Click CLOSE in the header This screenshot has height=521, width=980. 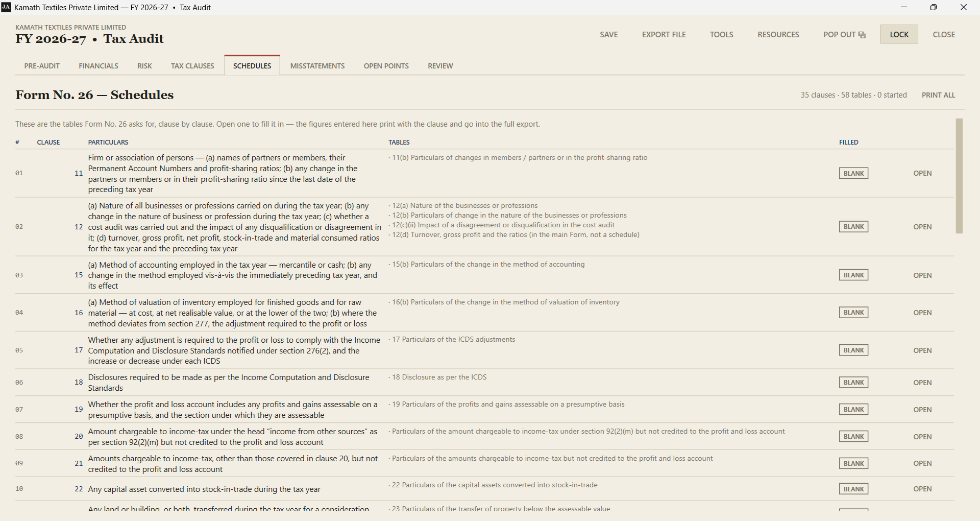click(943, 34)
